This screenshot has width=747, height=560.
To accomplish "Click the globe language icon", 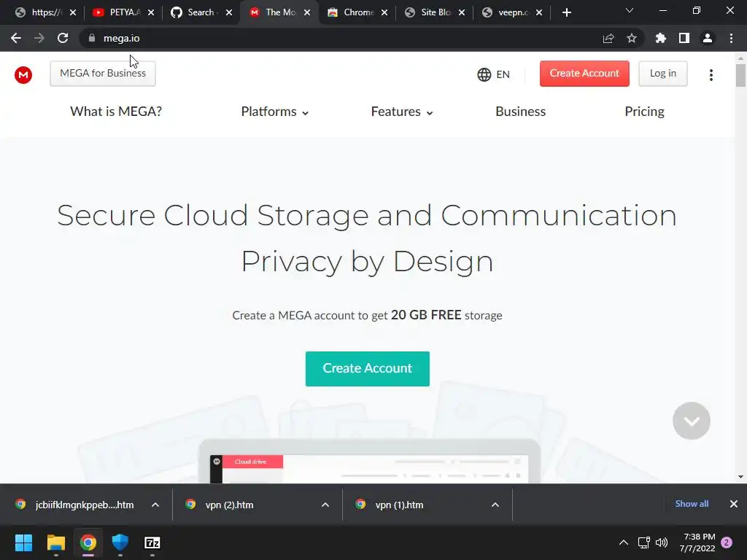I will click(x=484, y=74).
